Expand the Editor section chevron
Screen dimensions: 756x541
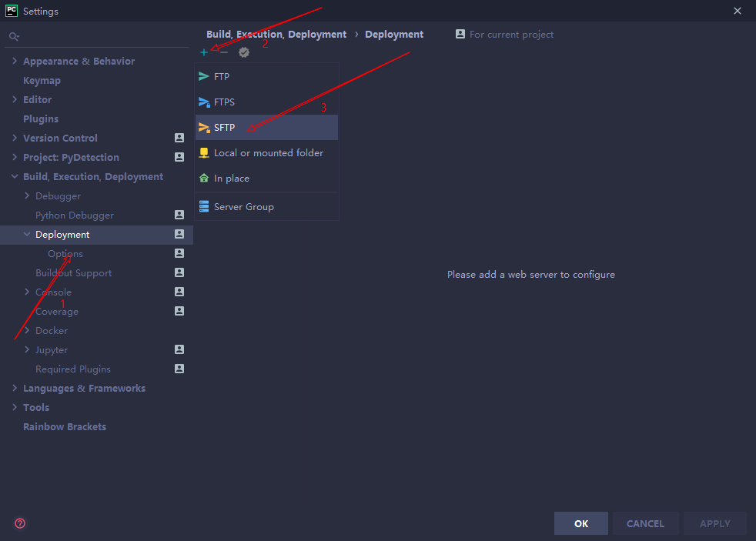[x=15, y=99]
